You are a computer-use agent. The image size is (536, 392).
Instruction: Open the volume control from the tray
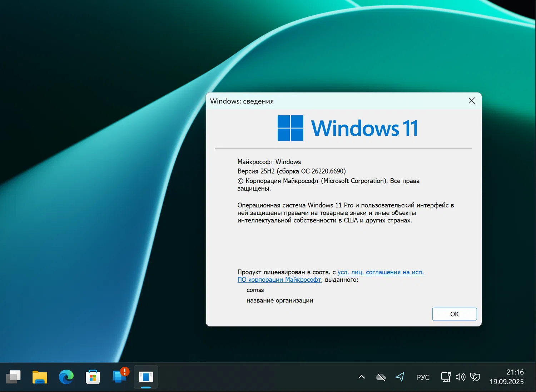point(460,377)
